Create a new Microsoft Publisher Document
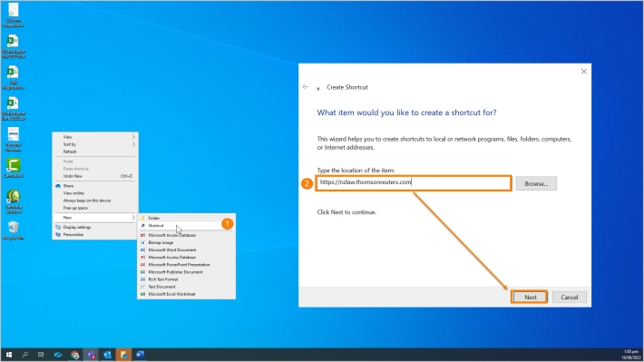 coord(186,272)
